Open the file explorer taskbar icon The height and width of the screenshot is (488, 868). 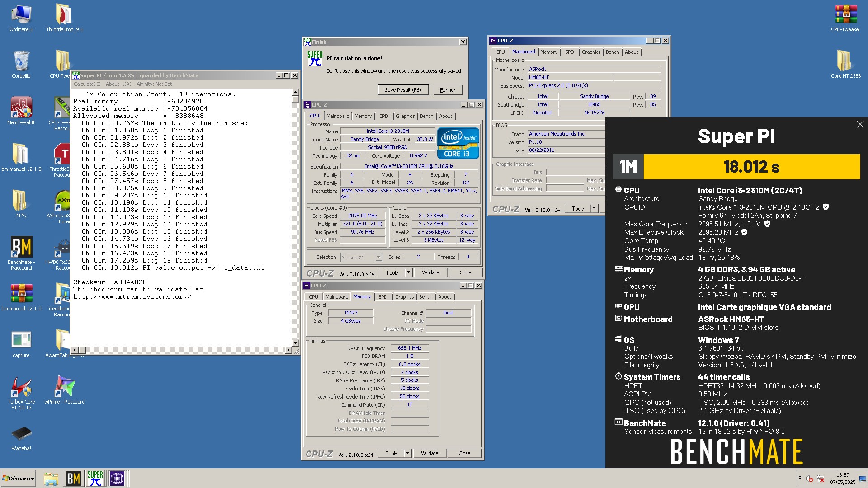51,478
